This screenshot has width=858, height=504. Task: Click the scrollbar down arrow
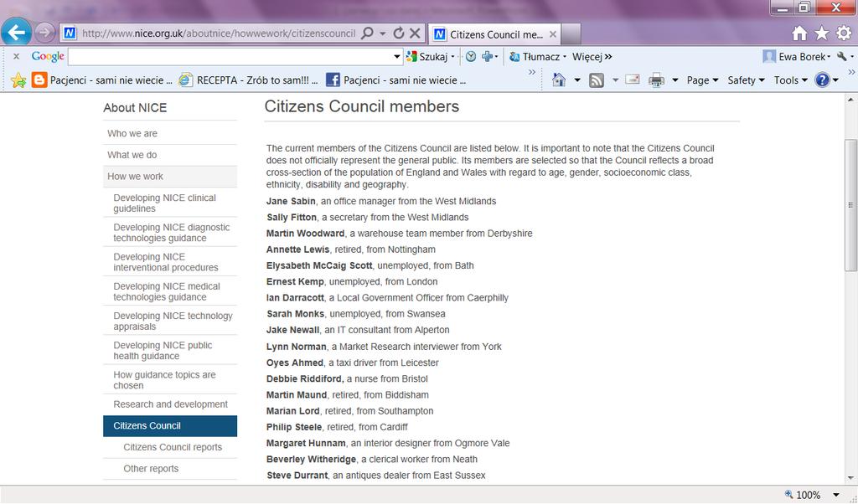(850, 479)
